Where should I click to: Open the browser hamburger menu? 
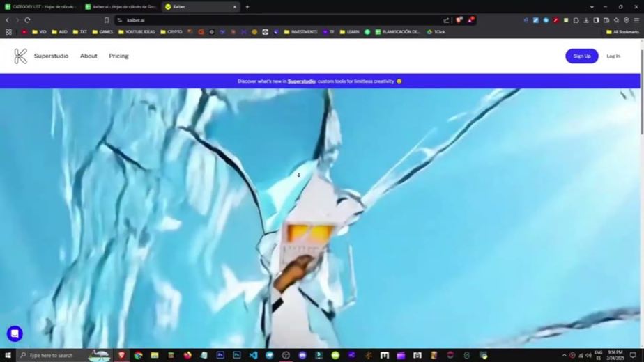point(636,20)
